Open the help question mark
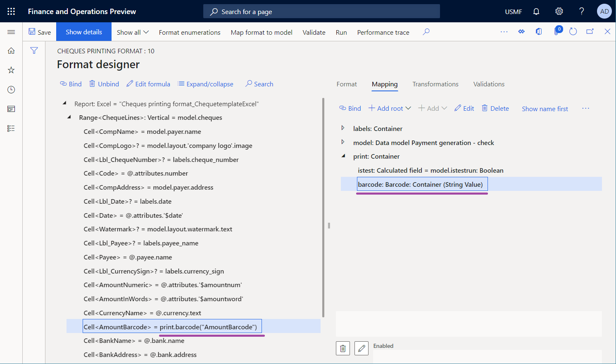 point(582,11)
